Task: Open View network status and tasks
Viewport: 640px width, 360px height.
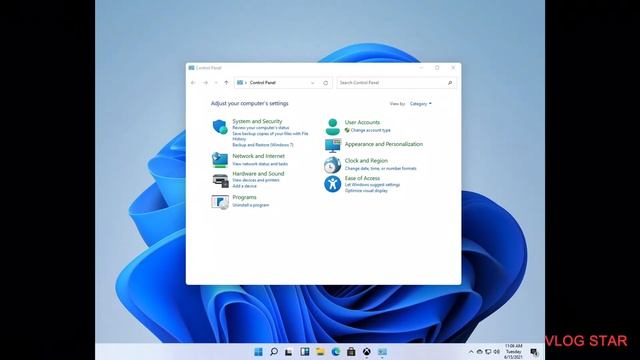Action: point(260,164)
